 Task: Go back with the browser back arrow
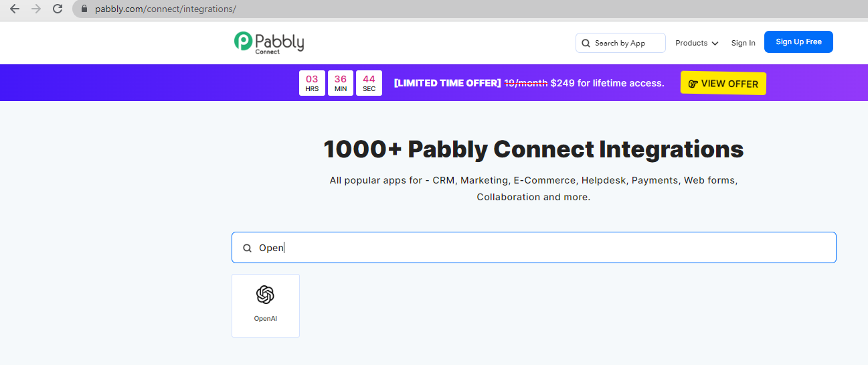[x=15, y=9]
